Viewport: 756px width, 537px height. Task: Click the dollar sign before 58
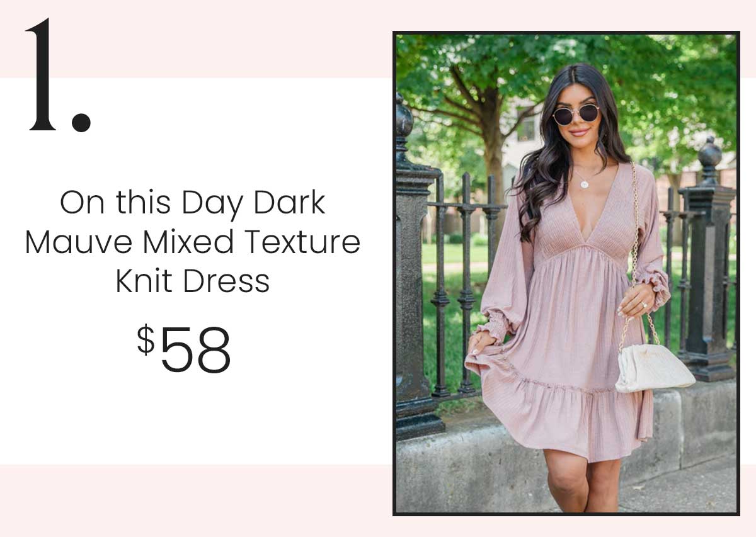point(146,341)
